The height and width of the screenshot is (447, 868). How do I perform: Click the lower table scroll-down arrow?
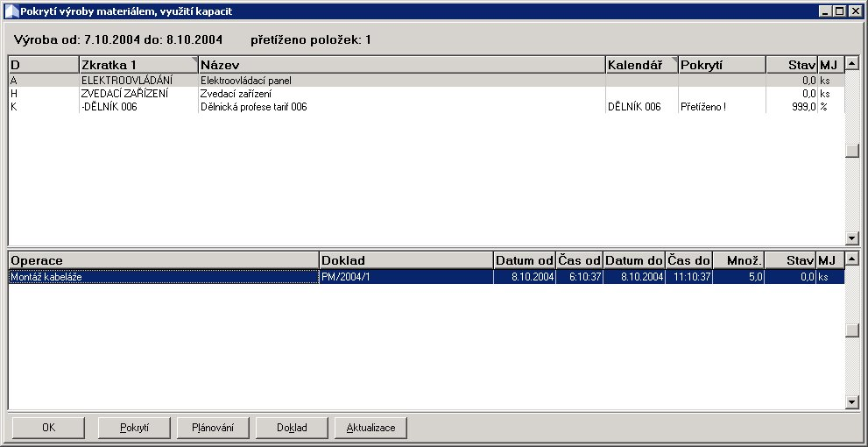pos(852,402)
